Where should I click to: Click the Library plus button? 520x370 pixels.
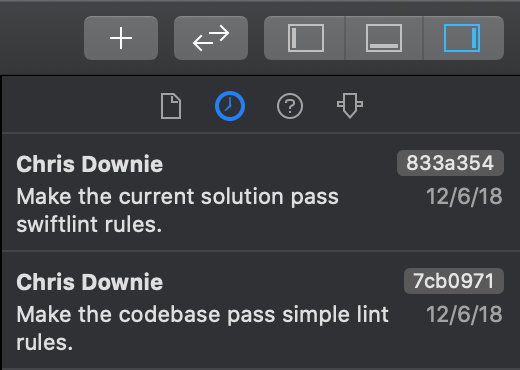click(121, 38)
